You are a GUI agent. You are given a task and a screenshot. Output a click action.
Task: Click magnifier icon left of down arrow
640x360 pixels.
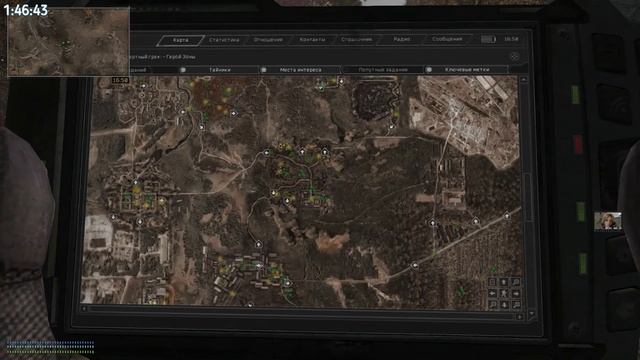click(x=493, y=304)
